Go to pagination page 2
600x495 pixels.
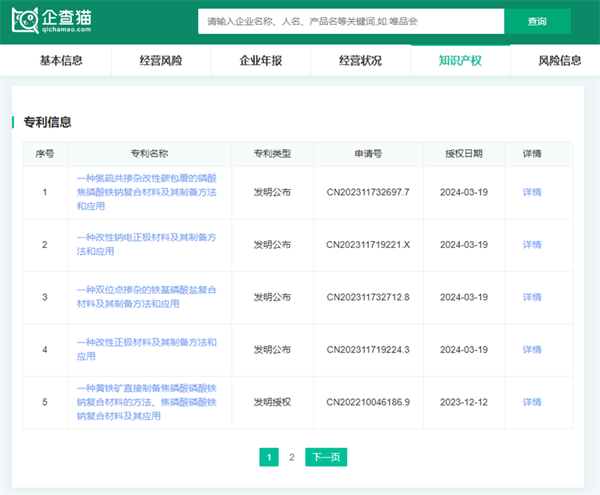coord(292,457)
